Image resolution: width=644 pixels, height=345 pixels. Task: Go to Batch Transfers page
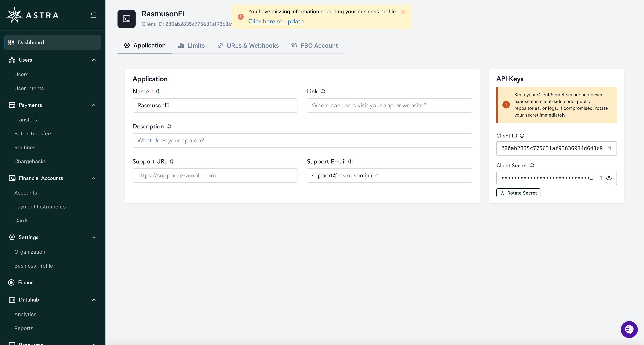click(x=33, y=134)
